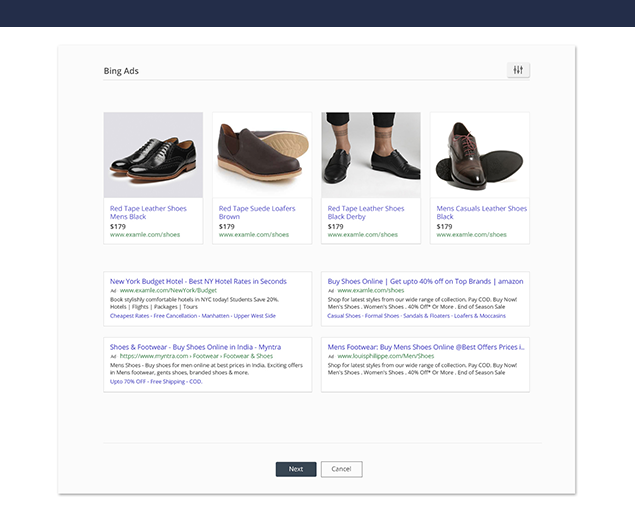Click the URL under the Mens Casuals Leather Shoes card
The height and width of the screenshot is (512, 635).
[x=471, y=235]
